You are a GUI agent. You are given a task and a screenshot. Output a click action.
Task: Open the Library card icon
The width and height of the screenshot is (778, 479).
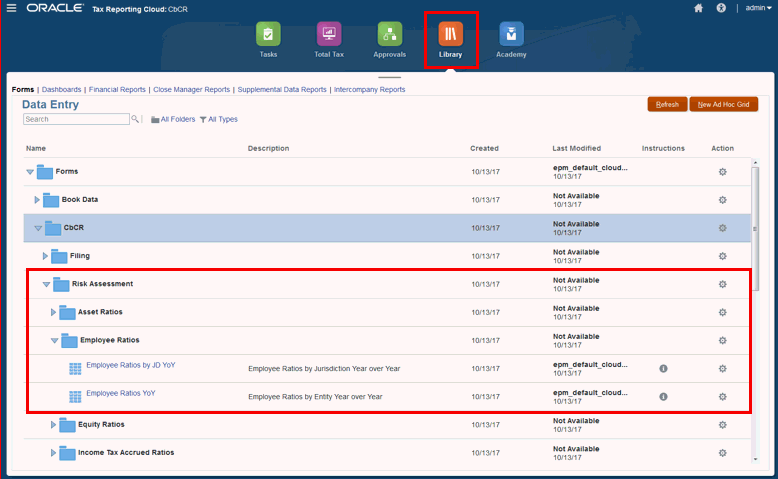click(451, 34)
